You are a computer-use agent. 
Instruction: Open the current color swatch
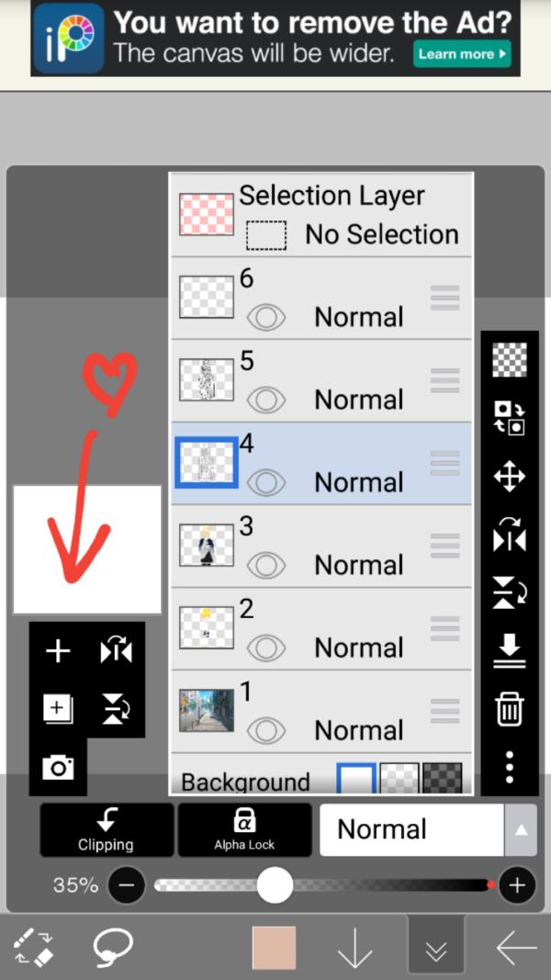(x=274, y=947)
